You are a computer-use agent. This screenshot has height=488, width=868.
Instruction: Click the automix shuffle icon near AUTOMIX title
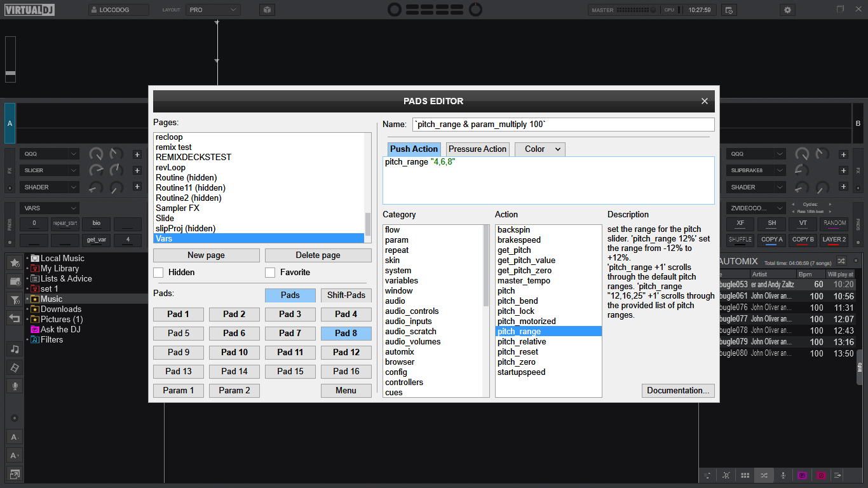(x=841, y=261)
